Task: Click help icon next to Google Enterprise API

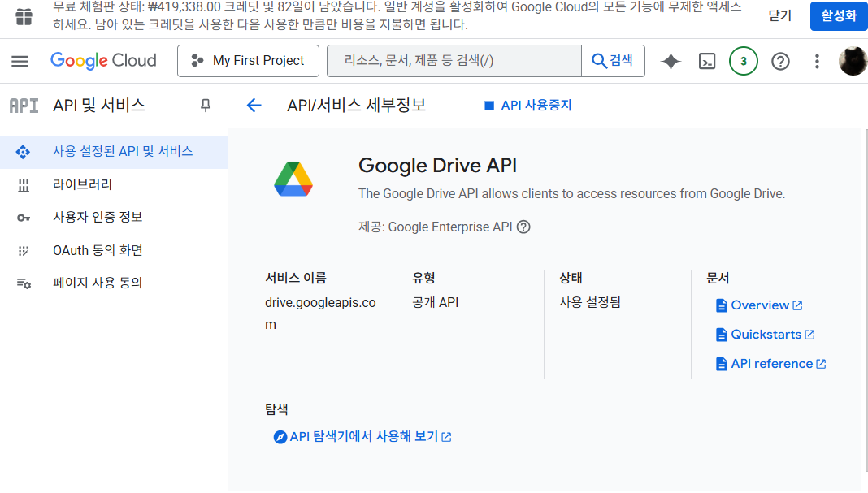Action: pyautogui.click(x=523, y=227)
